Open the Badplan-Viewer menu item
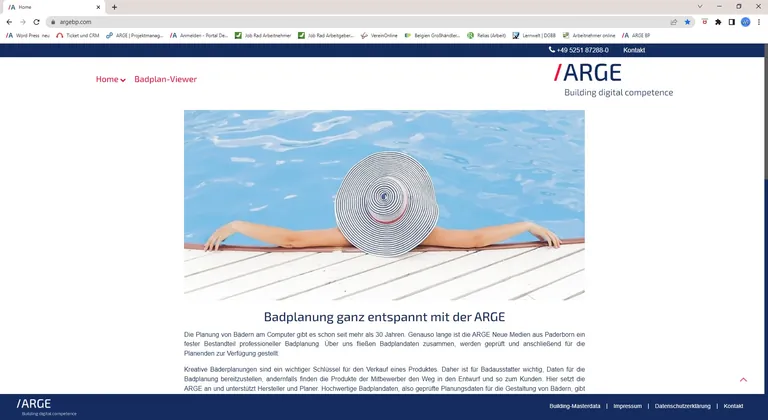This screenshot has width=768, height=420. [165, 79]
